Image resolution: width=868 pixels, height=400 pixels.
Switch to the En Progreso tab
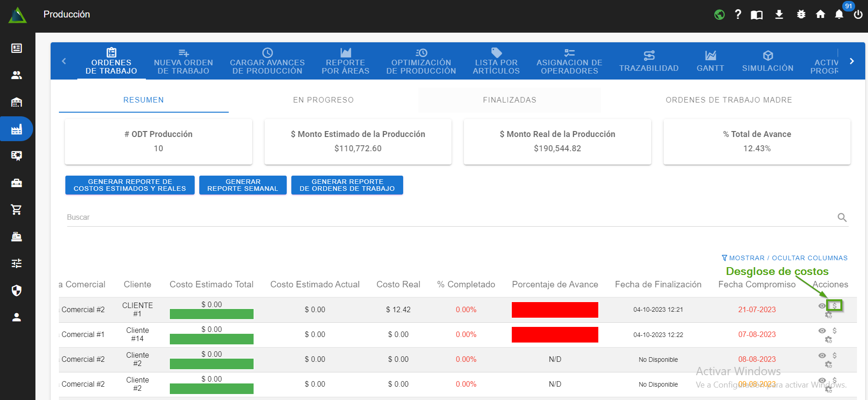[323, 100]
